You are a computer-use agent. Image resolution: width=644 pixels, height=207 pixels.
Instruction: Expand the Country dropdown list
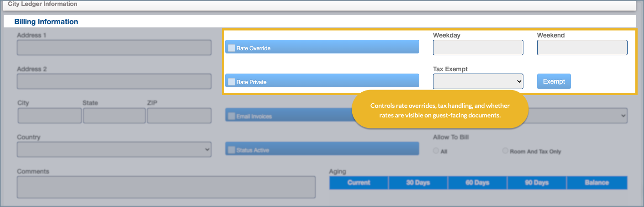(x=114, y=149)
